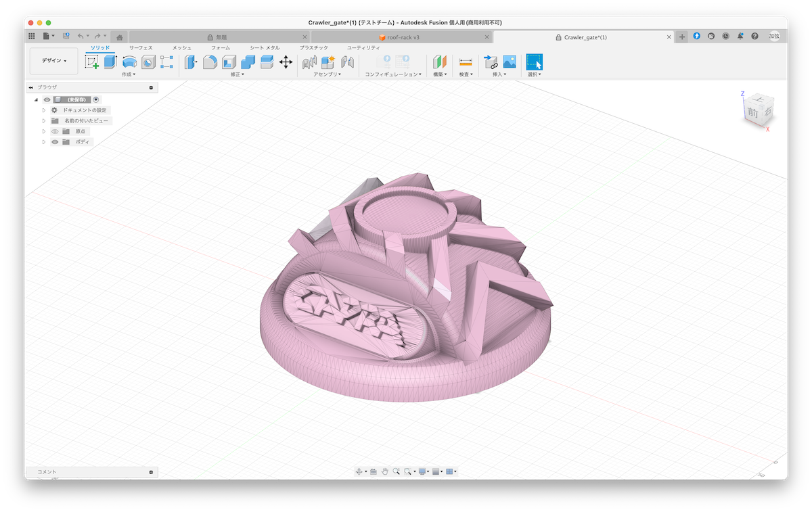Open the job status clock icon
The height and width of the screenshot is (512, 812).
[x=725, y=36]
